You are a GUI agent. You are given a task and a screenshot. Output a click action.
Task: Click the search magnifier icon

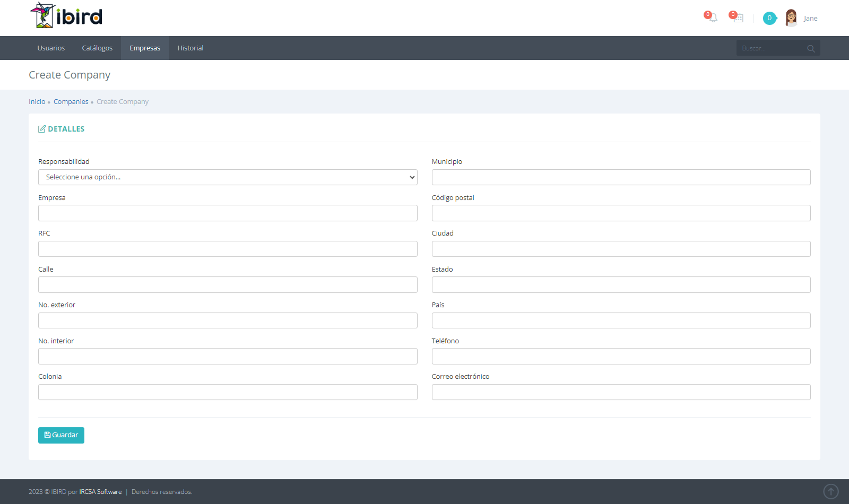point(811,48)
